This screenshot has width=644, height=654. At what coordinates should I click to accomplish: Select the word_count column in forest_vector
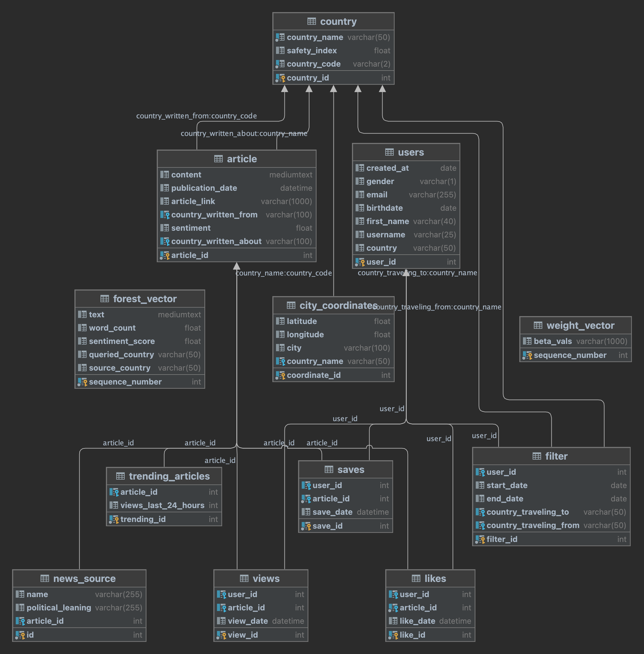click(140, 328)
